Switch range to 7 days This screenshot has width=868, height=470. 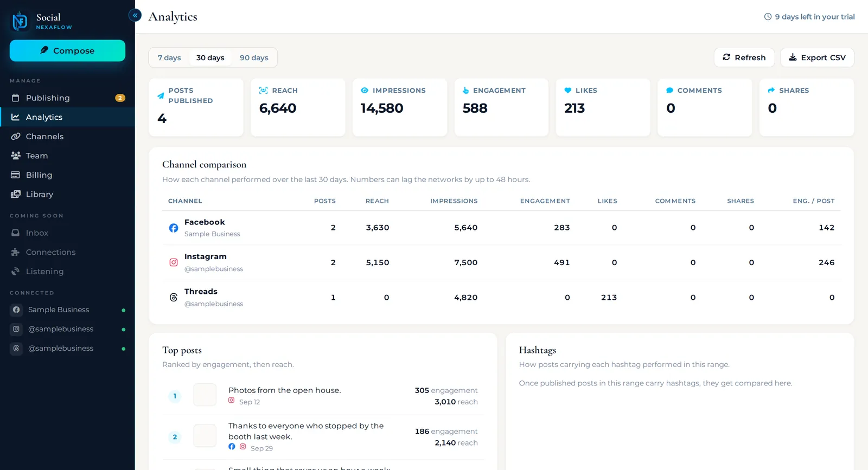[169, 57]
